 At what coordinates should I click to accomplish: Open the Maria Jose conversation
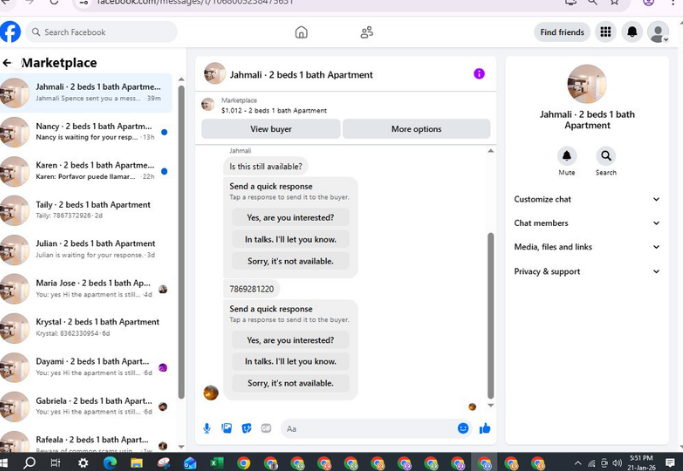(86, 288)
